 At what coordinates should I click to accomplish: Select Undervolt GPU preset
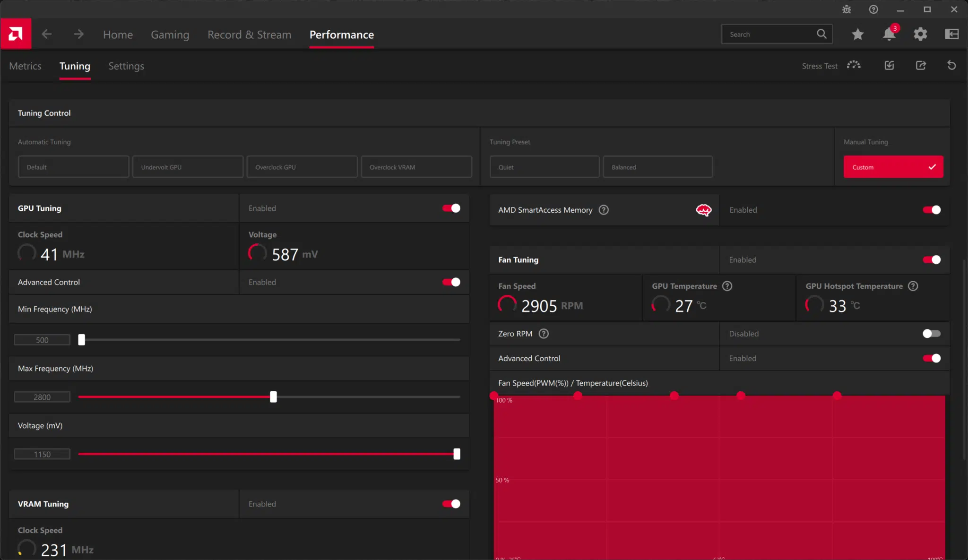[188, 167]
